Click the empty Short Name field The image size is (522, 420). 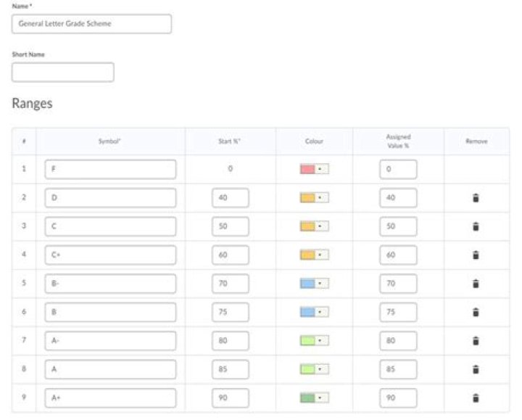click(63, 72)
